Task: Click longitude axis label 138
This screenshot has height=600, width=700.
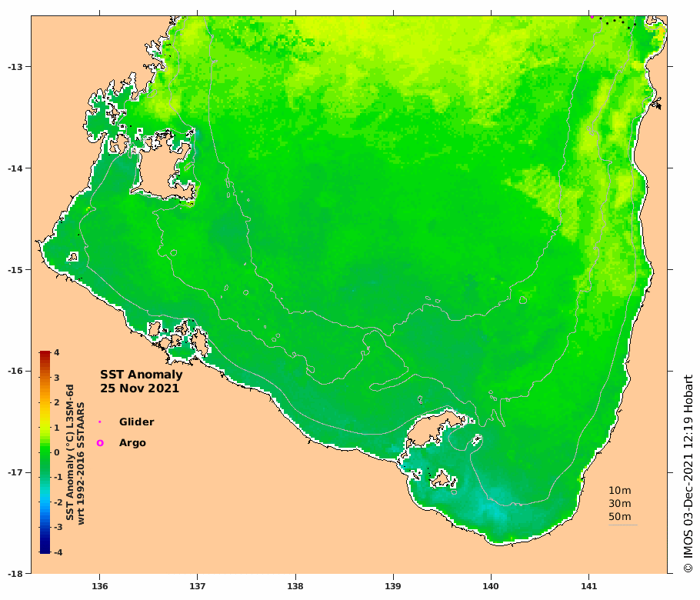Action: (295, 587)
